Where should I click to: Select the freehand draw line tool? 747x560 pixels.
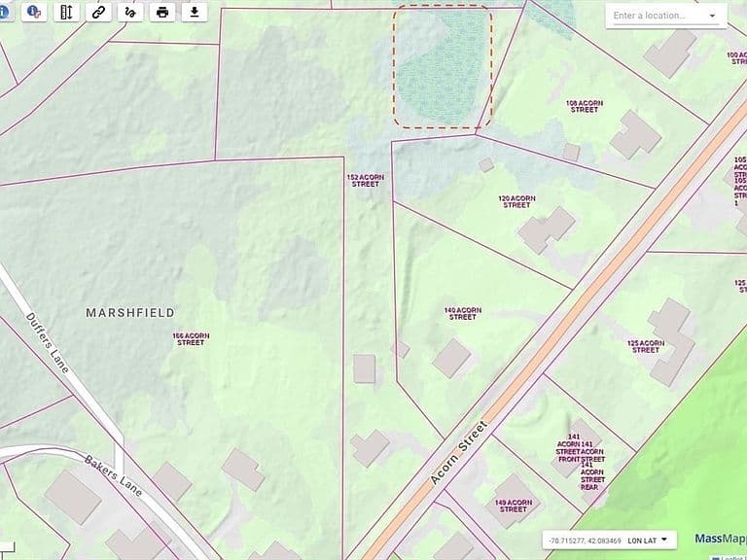(x=130, y=12)
